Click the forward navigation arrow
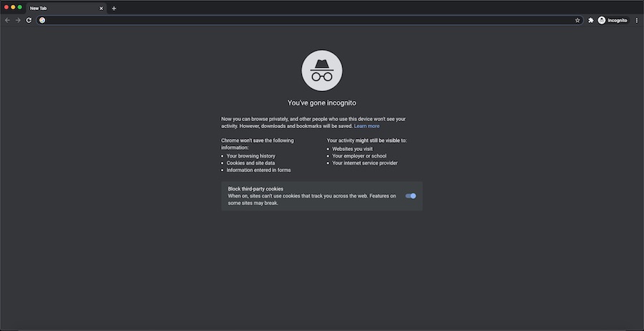644x331 pixels. point(18,20)
